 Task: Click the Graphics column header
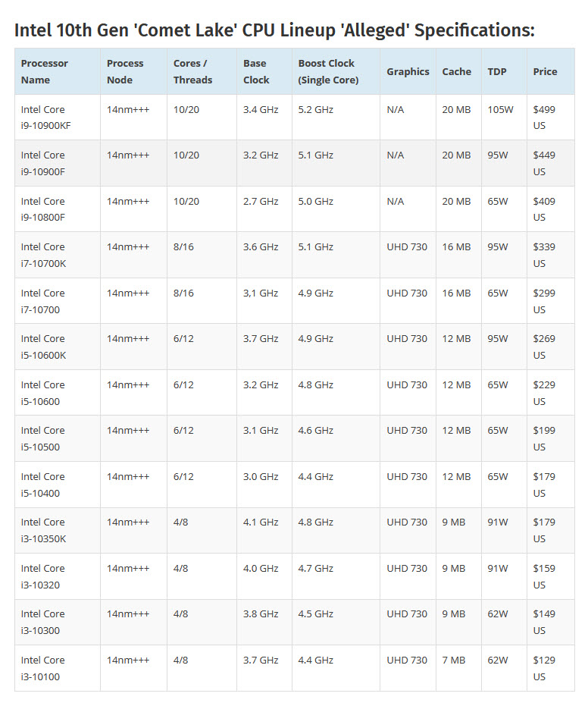pos(408,71)
